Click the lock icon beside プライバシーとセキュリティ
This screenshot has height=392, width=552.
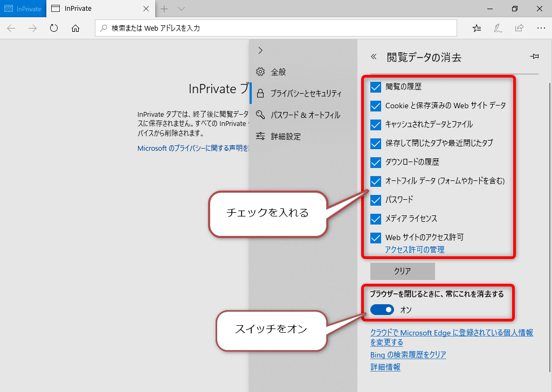(x=260, y=93)
